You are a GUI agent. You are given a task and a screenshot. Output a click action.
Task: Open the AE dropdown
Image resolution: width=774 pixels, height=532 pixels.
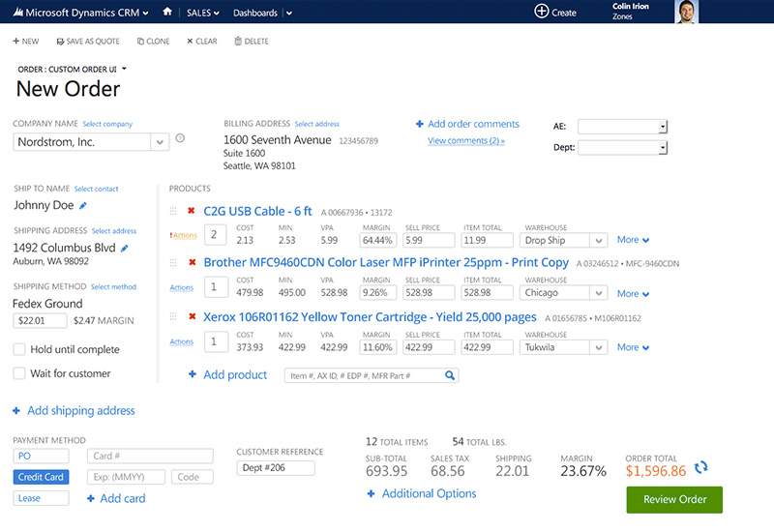pyautogui.click(x=663, y=127)
